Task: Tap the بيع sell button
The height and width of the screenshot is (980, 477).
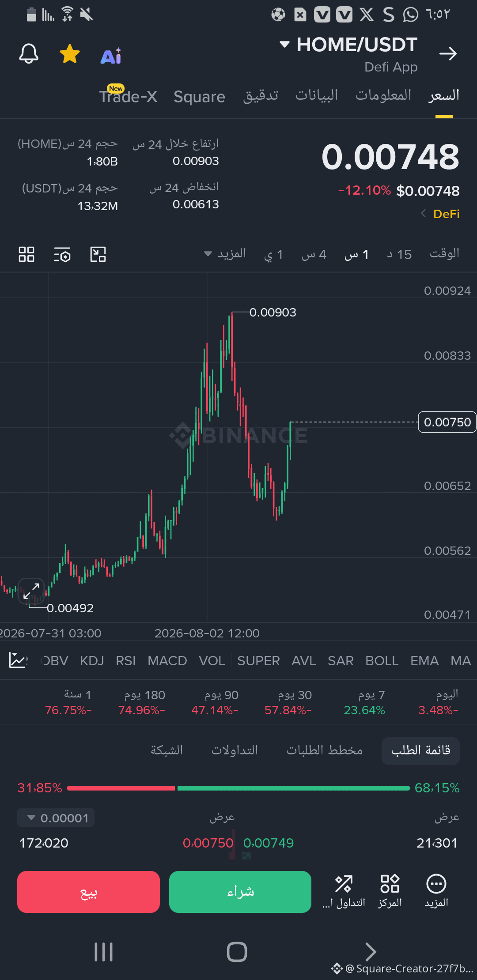Action: click(x=88, y=892)
